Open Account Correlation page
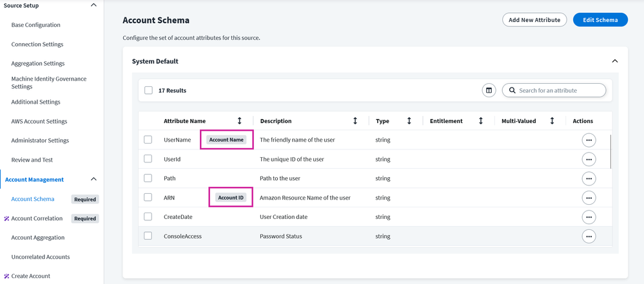 click(37, 218)
